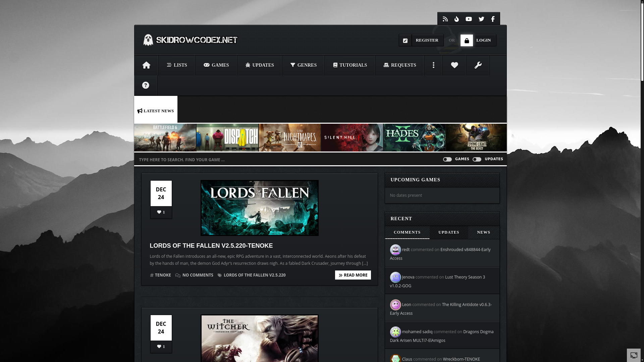This screenshot has width=644, height=362.
Task: Click Jenova's commenter avatar
Action: (x=395, y=277)
